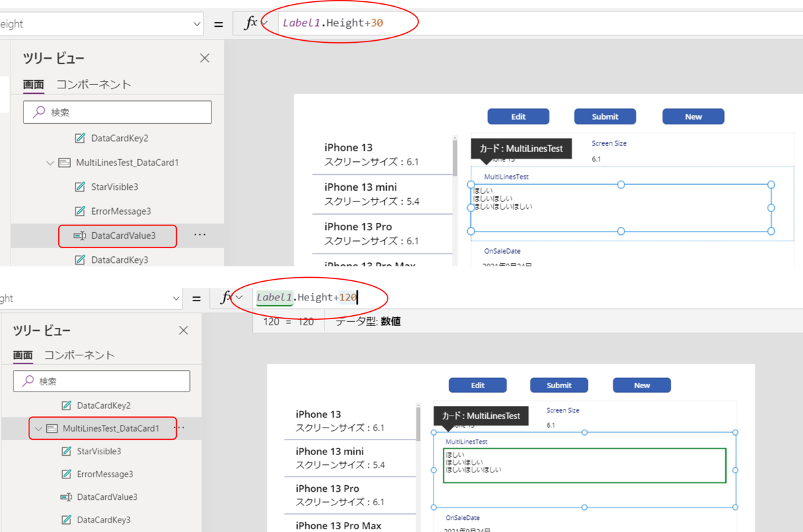This screenshot has height=532, width=803.
Task: Click the 'データ型: 数値' result text
Action: 368,322
